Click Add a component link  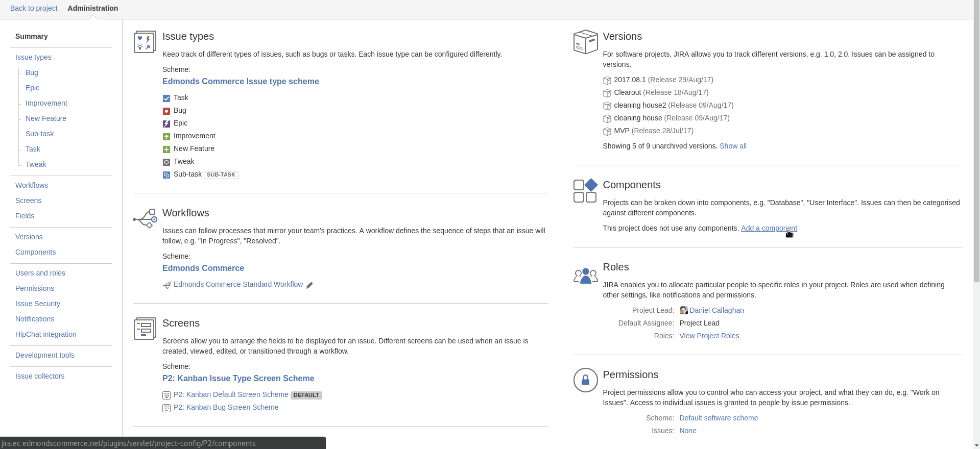(769, 228)
